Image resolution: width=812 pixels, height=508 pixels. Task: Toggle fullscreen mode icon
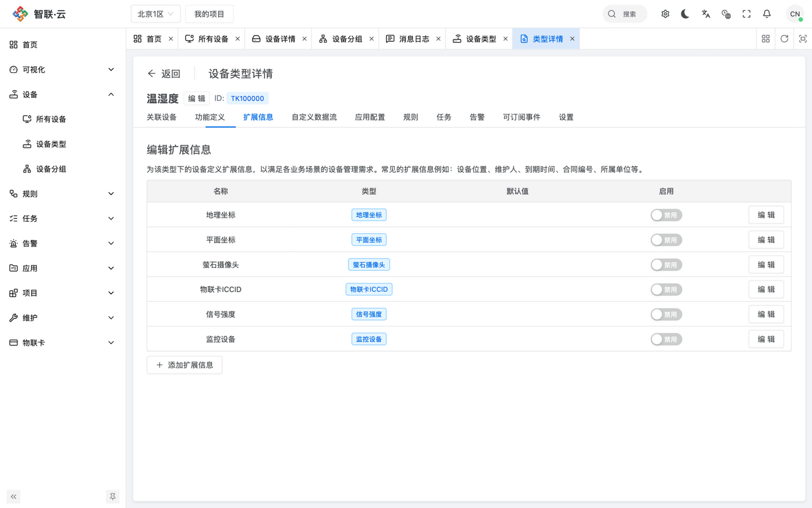coord(747,14)
